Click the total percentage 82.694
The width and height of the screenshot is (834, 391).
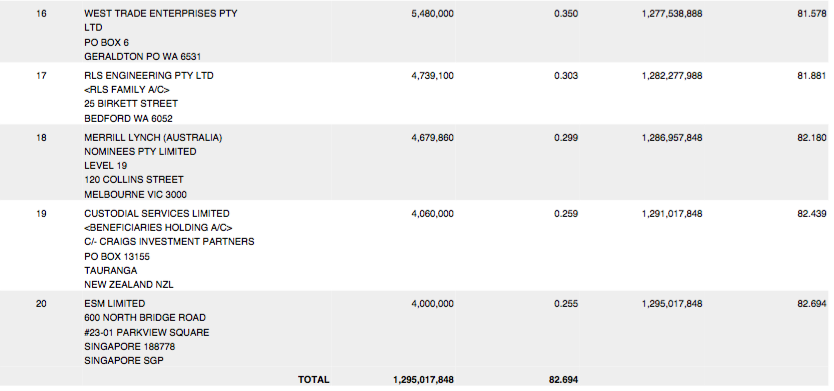point(563,380)
